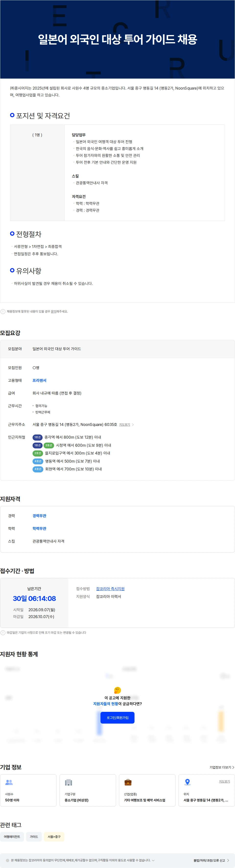Click the building icon in company type card

point(69,782)
